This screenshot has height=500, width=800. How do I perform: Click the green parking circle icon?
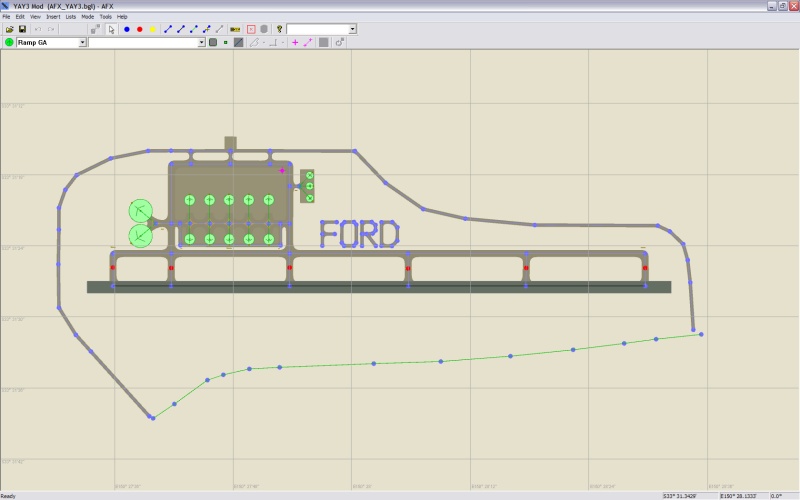[x=9, y=42]
